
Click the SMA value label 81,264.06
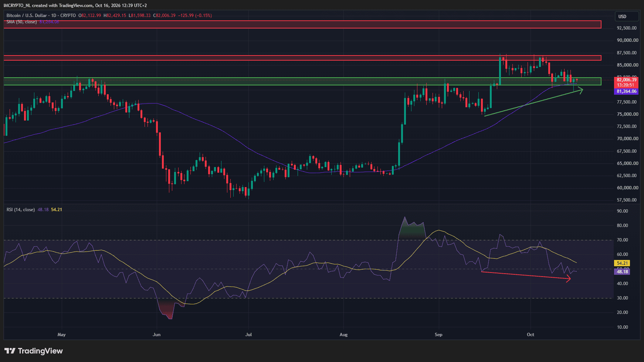pyautogui.click(x=627, y=91)
